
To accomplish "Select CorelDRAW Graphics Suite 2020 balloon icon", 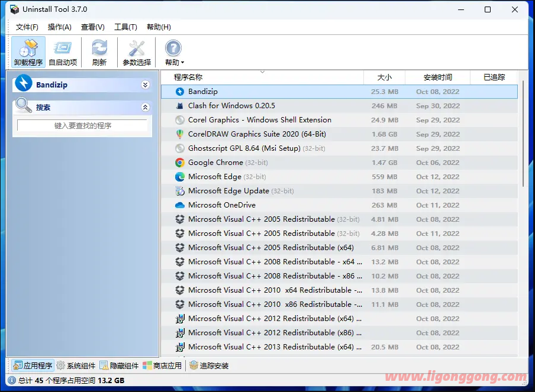I will 180,134.
